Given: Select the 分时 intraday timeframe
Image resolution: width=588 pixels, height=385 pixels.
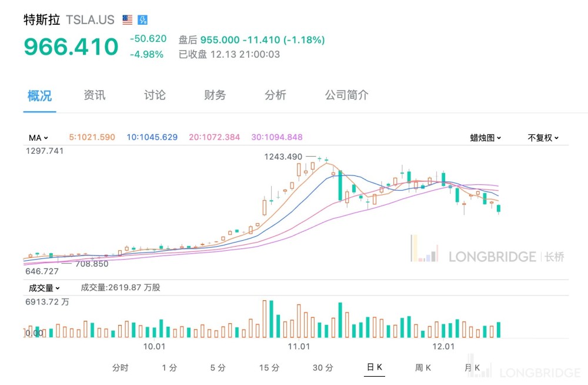Looking at the screenshot, I should pyautogui.click(x=120, y=368).
